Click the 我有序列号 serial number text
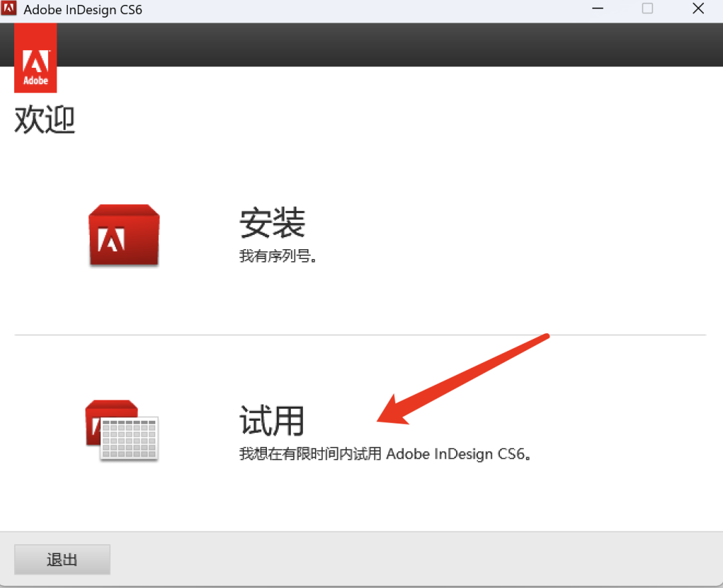Viewport: 723px width, 588px height. tap(278, 256)
